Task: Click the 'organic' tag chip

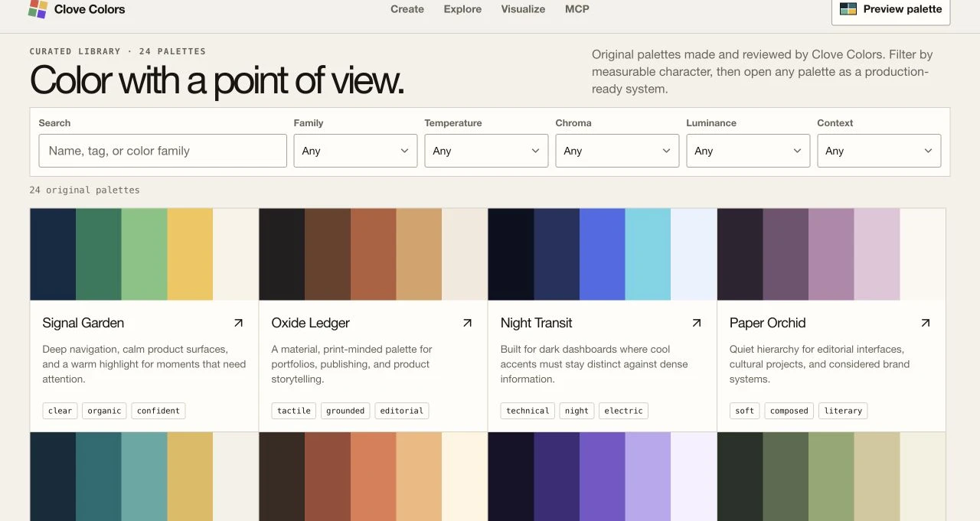Action: 104,411
